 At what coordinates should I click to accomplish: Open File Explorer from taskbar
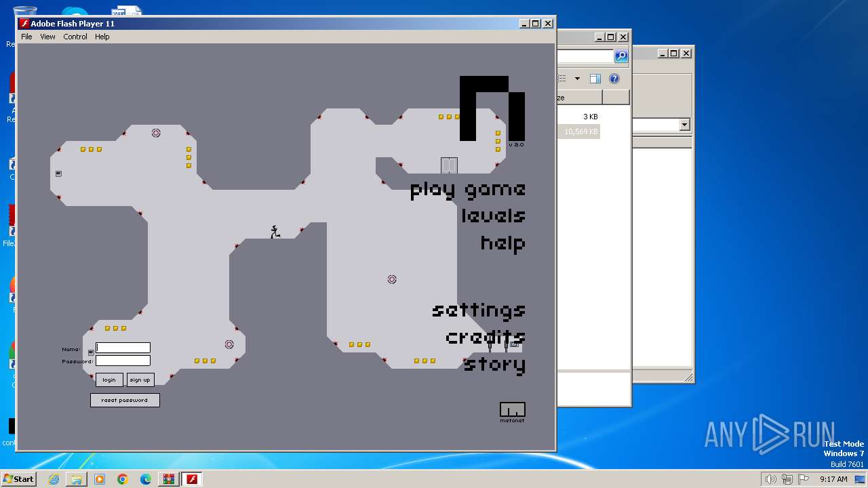tap(77, 479)
